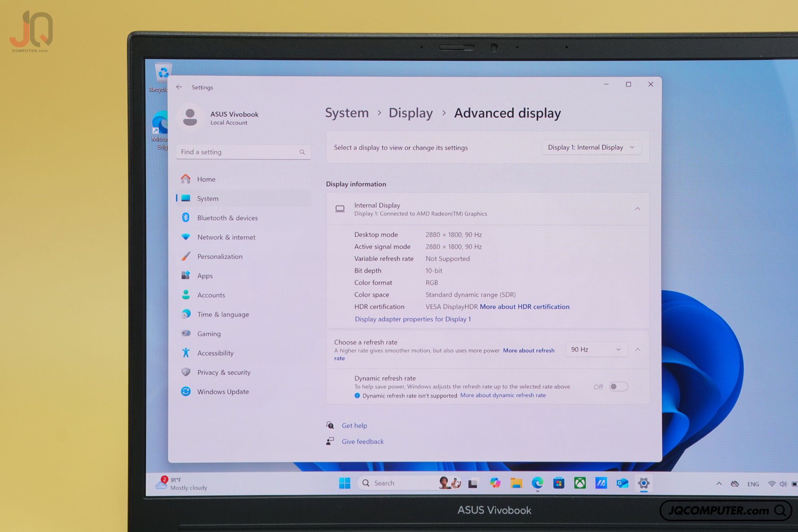Image resolution: width=798 pixels, height=532 pixels.
Task: Open the Home settings page
Action: 243,179
